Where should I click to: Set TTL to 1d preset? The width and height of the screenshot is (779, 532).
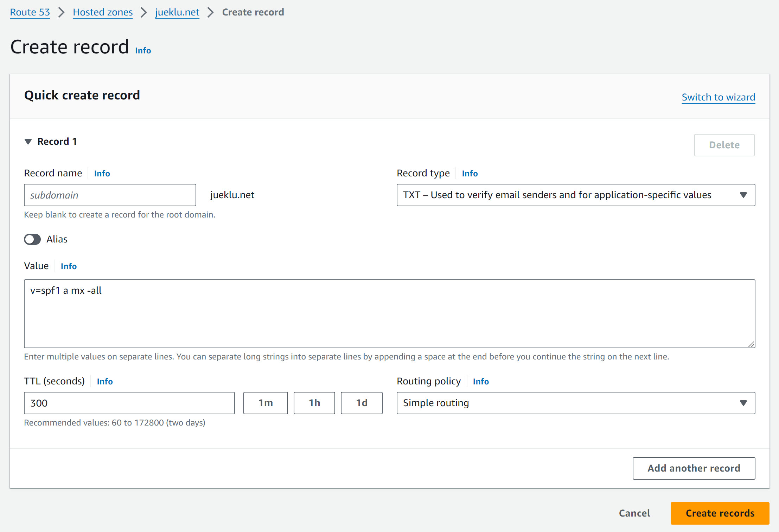click(x=361, y=403)
